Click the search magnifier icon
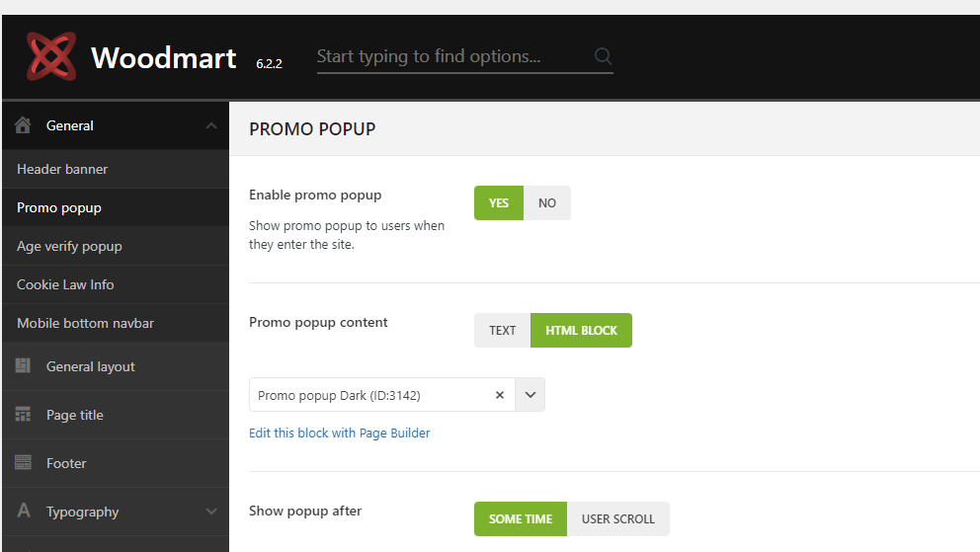This screenshot has width=980, height=552. coord(603,56)
